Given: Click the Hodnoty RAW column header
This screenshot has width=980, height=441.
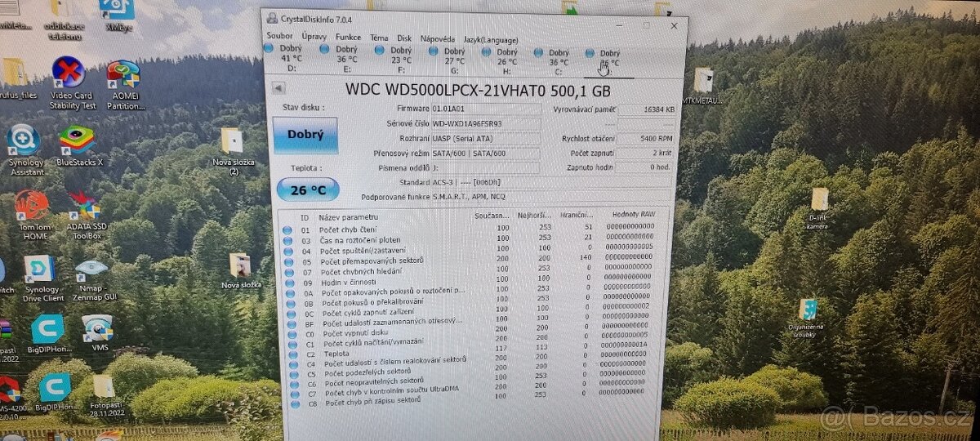Looking at the screenshot, I should pos(633,215).
